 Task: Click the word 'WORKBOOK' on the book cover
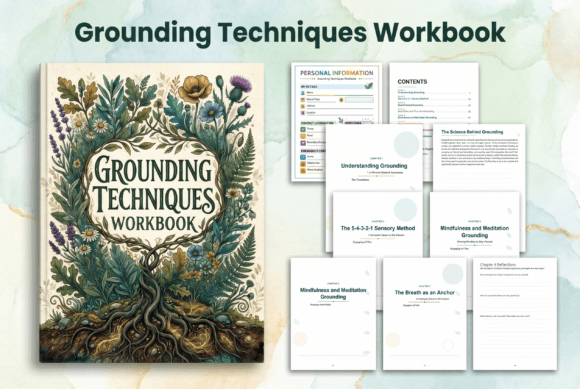154,224
